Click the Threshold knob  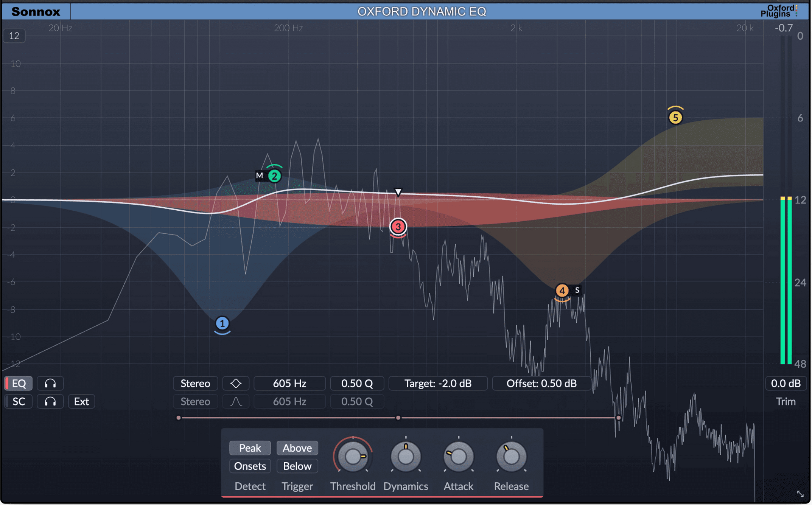[x=353, y=457]
